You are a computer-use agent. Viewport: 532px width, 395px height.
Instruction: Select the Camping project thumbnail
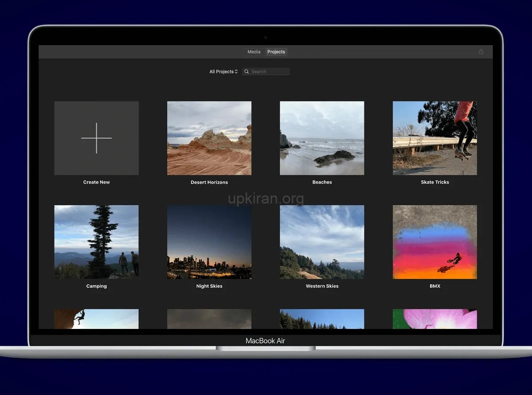pyautogui.click(x=96, y=242)
